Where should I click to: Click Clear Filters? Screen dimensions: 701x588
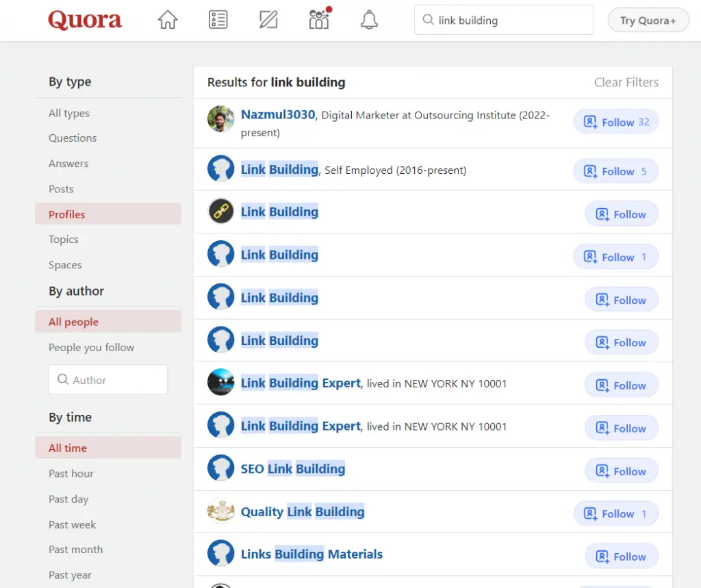(x=626, y=82)
